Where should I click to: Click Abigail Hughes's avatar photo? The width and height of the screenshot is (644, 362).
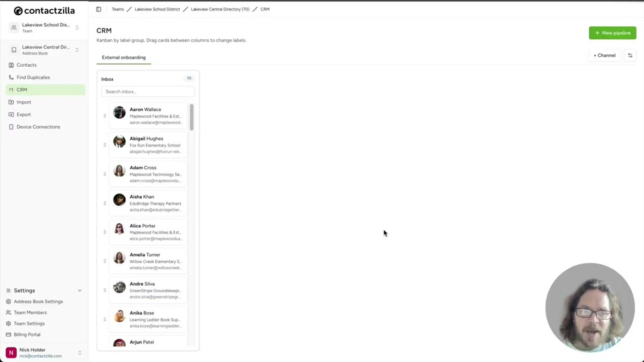point(119,142)
